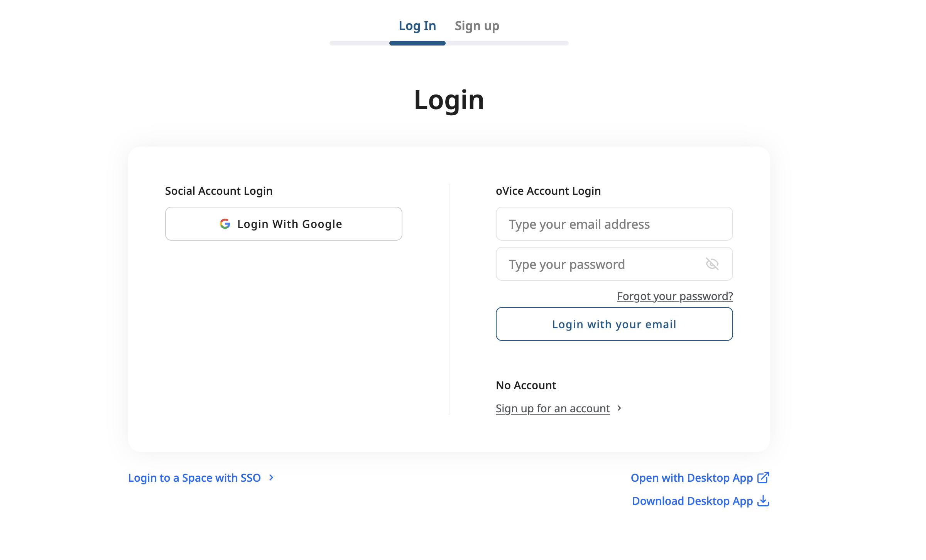Open the Sign up for an account link
The width and height of the screenshot is (926, 560).
(553, 408)
